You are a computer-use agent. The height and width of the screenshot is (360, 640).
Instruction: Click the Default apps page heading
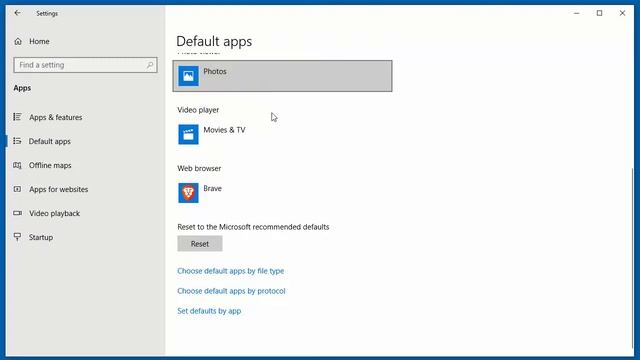[214, 41]
